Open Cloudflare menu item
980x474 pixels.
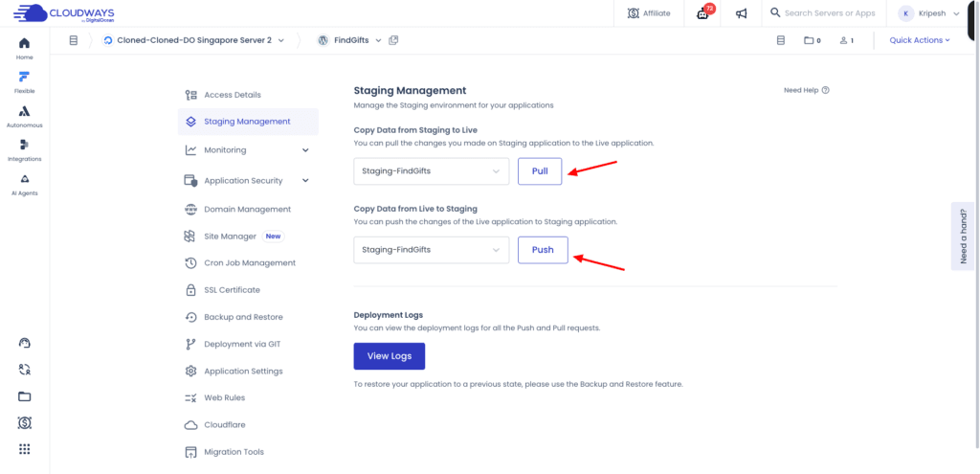pos(248,424)
